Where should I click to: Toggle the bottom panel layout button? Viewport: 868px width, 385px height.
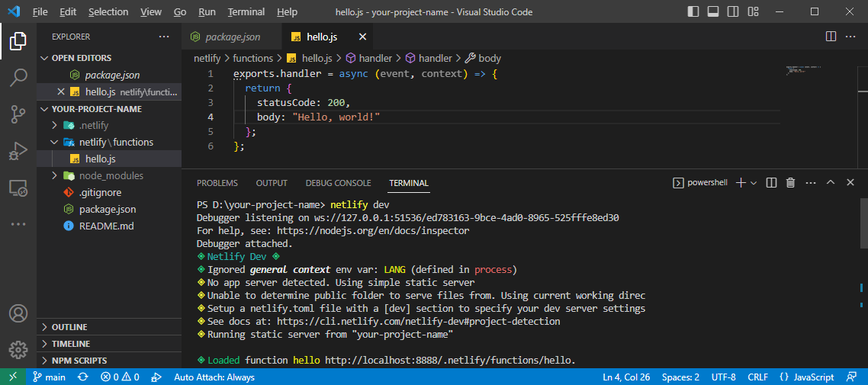713,12
